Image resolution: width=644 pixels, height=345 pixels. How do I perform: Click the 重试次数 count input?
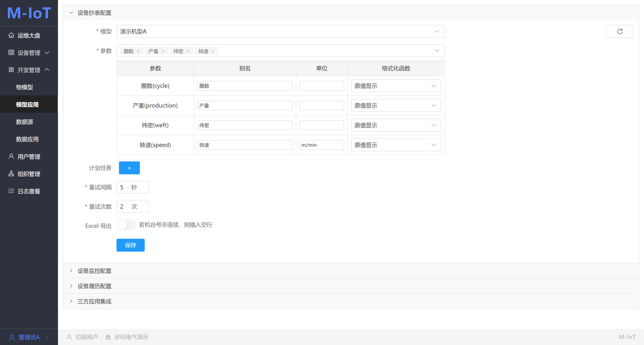(132, 207)
